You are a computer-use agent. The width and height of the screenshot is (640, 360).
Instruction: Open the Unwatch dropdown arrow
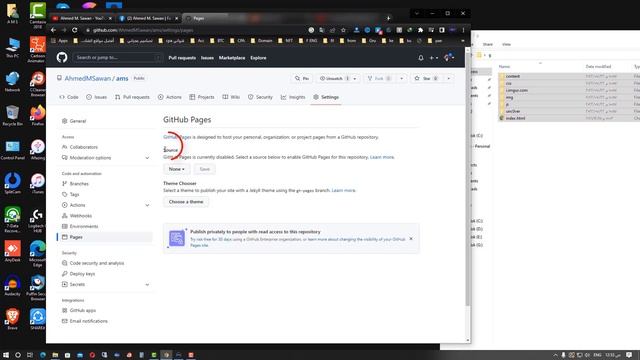pyautogui.click(x=355, y=78)
